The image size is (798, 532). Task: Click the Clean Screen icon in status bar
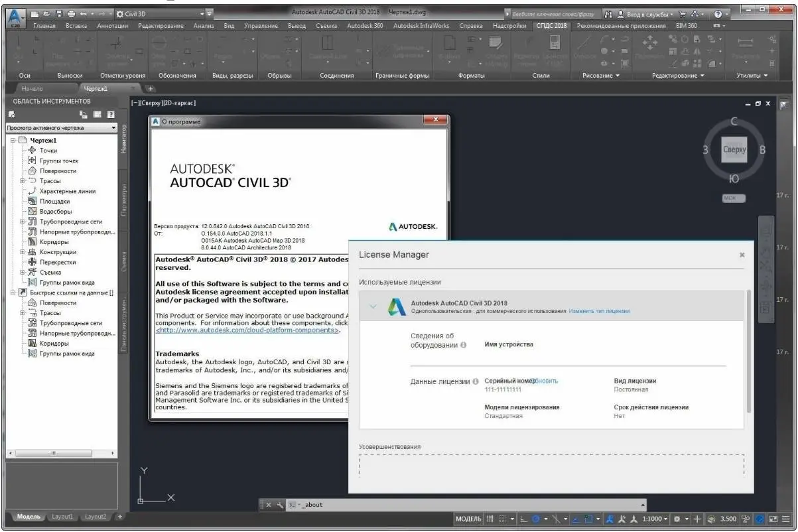pyautogui.click(x=773, y=519)
